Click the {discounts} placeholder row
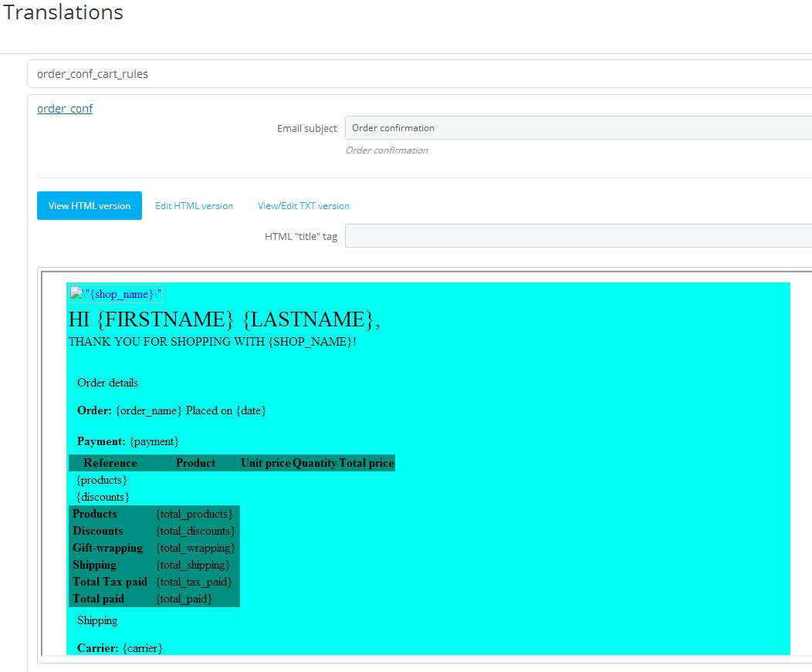 click(103, 497)
